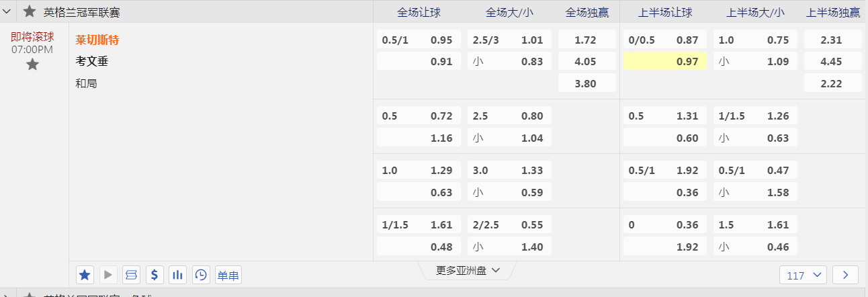Pick handicap 1.0 at 1.29
Viewport: 868px width, 297px height.
[x=419, y=170]
